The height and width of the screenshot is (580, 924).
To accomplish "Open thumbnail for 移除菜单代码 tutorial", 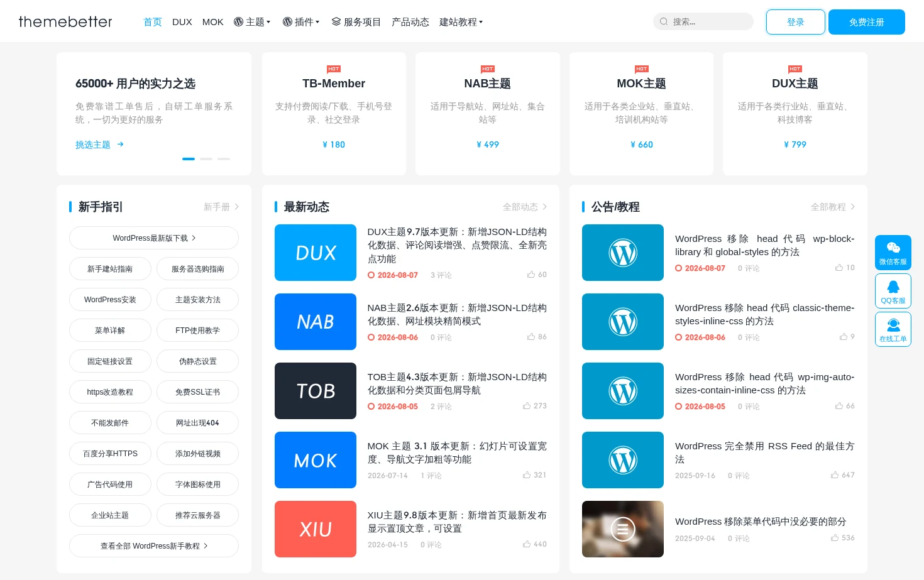I will click(623, 529).
